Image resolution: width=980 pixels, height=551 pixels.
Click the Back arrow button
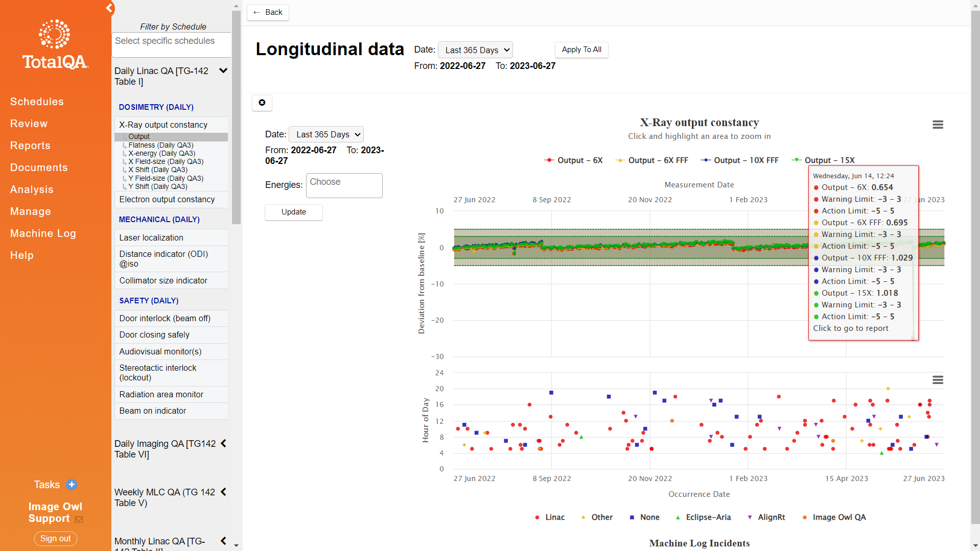(x=268, y=12)
